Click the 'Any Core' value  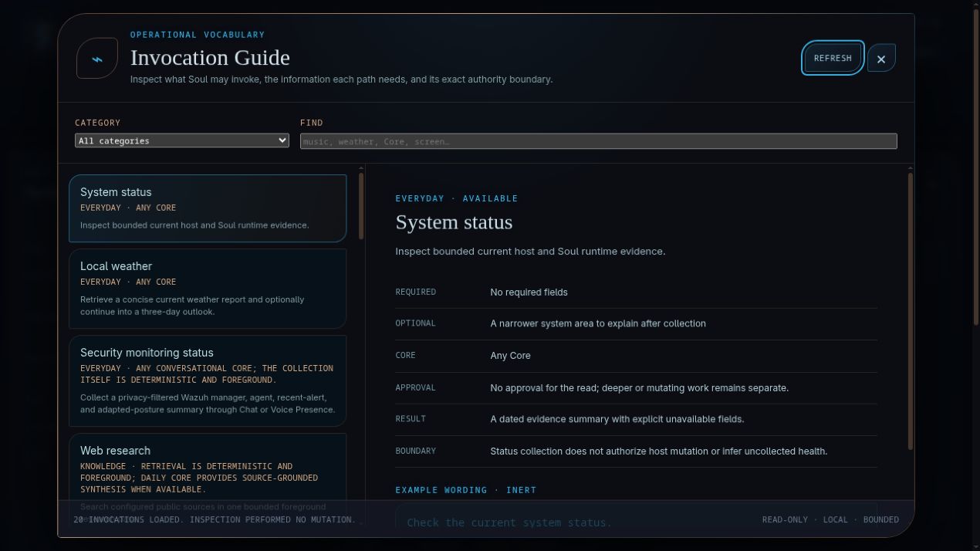(510, 356)
